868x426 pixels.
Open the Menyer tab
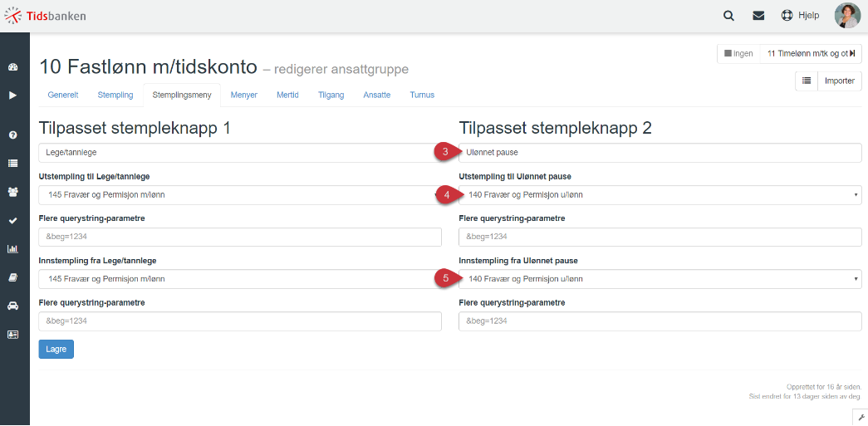click(x=244, y=95)
